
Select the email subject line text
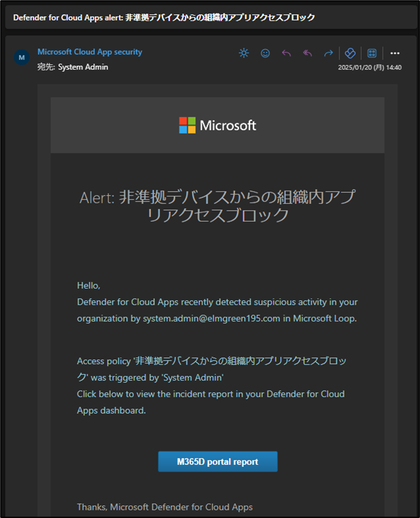164,17
